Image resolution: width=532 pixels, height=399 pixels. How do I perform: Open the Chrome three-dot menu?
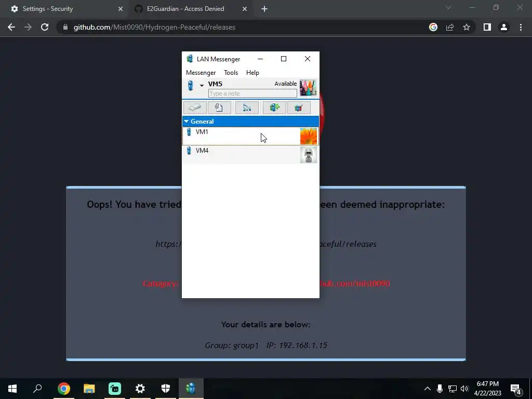pyautogui.click(x=521, y=27)
